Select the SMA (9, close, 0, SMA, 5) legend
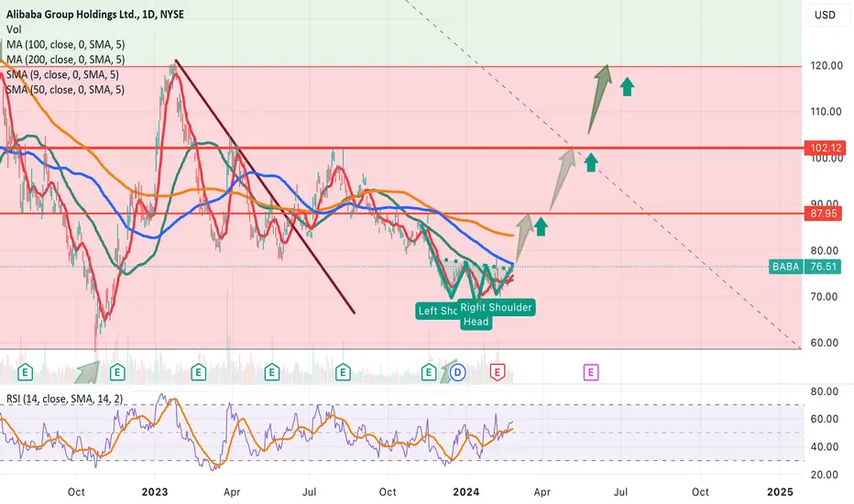This screenshot has height=504, width=854. (x=62, y=74)
